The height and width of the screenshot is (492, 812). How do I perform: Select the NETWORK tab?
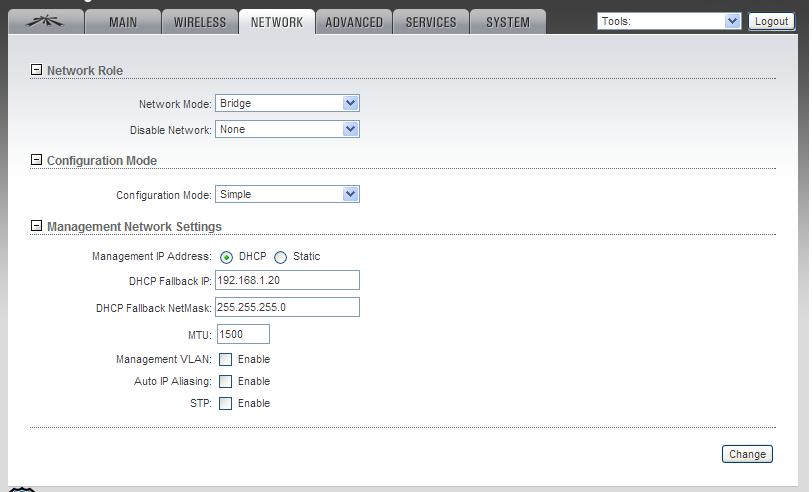point(277,22)
